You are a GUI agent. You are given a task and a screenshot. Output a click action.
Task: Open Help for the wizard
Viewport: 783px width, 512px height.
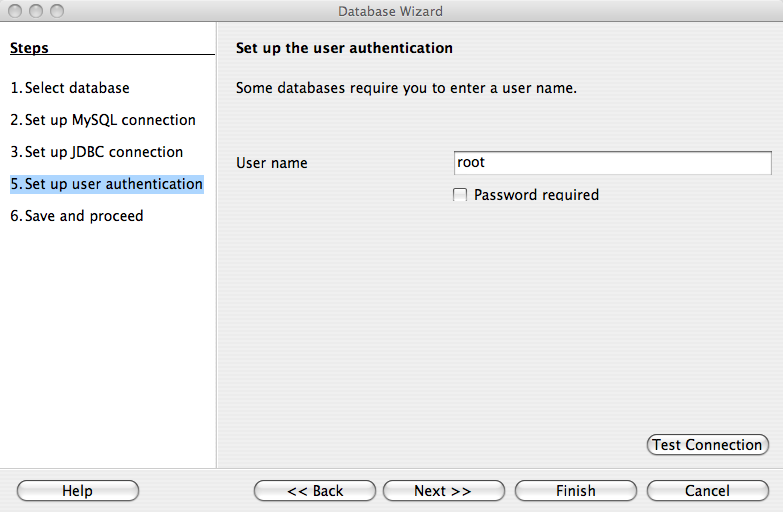click(77, 491)
